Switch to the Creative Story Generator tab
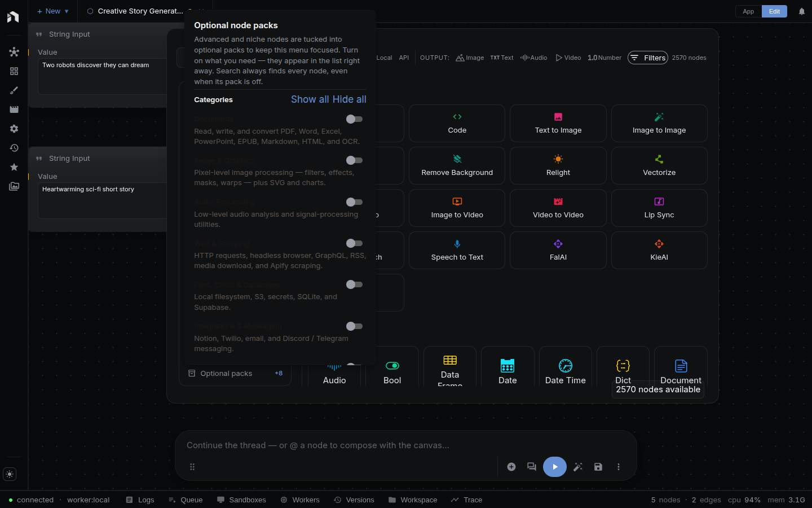Screen dimensions: 812x508 (x=139, y=11)
